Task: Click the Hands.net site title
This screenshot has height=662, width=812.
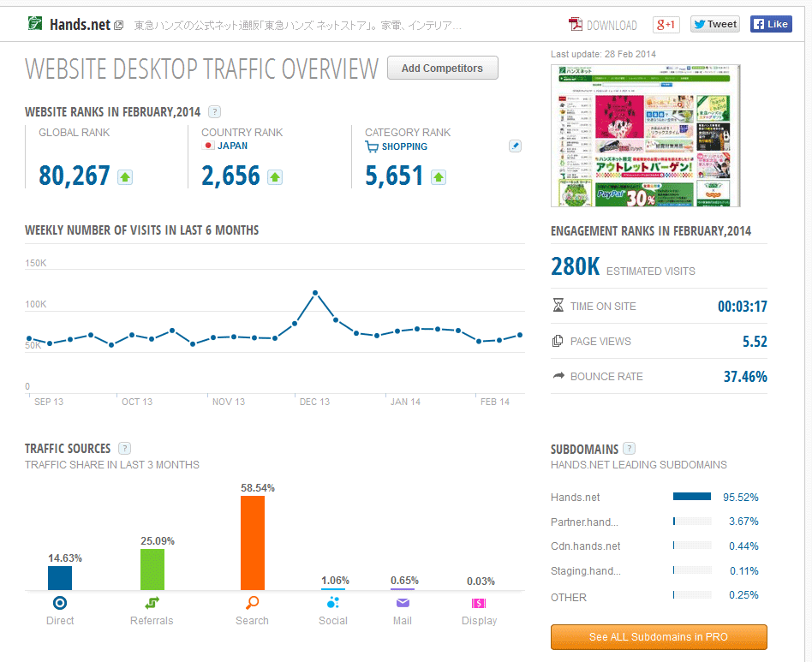Action: click(x=80, y=24)
